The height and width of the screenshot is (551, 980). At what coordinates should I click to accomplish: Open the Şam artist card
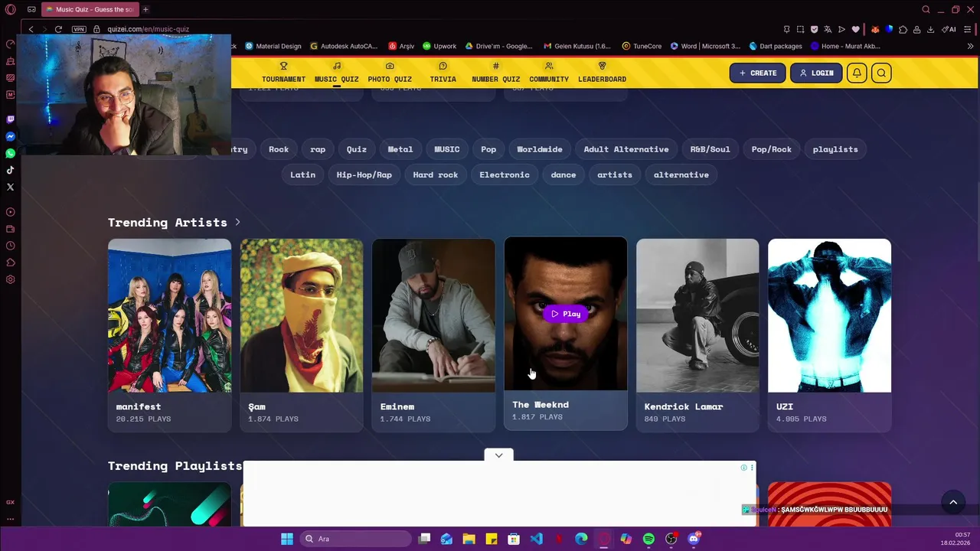(302, 335)
